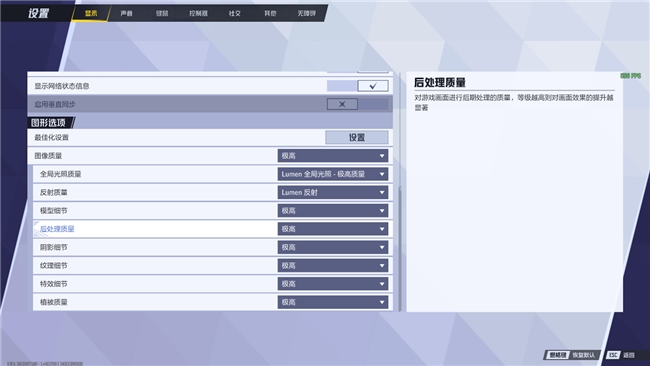650x366 pixels.
Task: Open the 后处理质量 dropdown
Action: click(333, 229)
